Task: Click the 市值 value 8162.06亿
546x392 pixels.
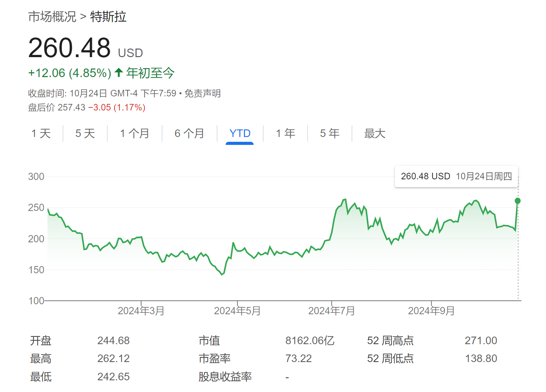Action: tap(310, 341)
